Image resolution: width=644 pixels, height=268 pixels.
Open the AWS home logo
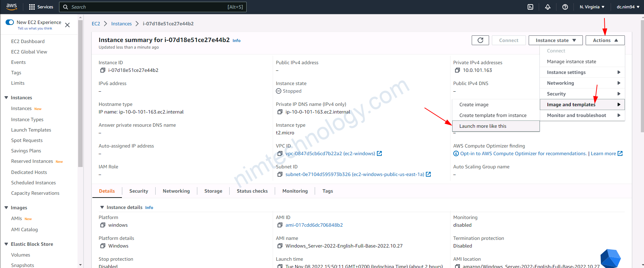pos(11,7)
